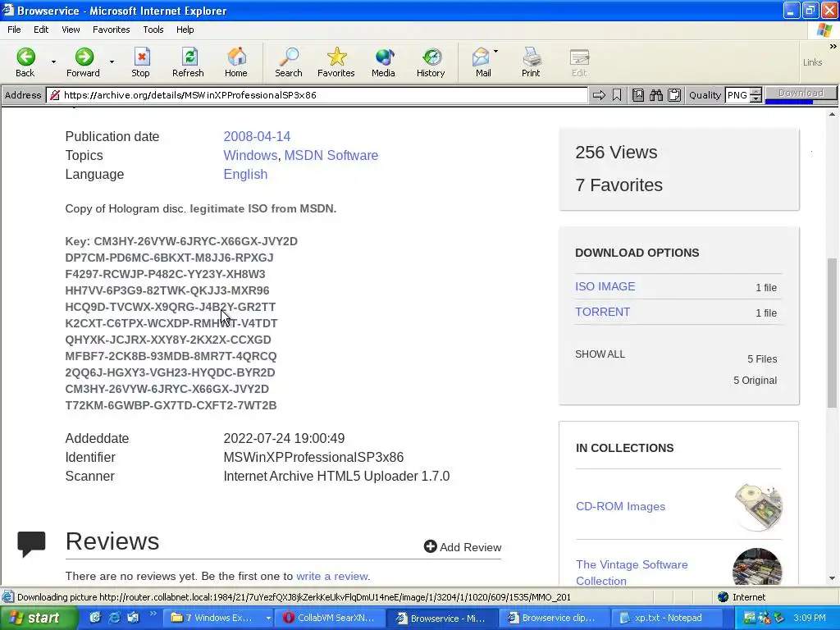The height and width of the screenshot is (630, 840).
Task: Open the View menu
Action: 71,30
